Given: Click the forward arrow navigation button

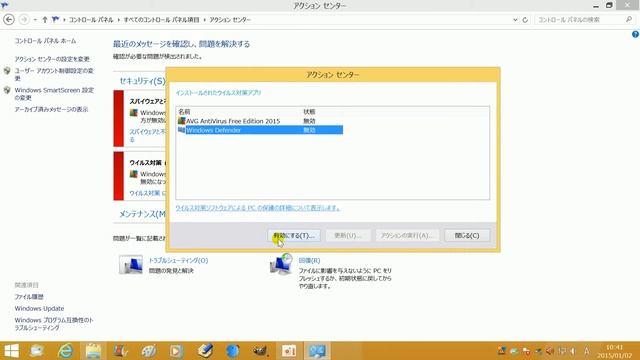Looking at the screenshot, I should click(24, 19).
